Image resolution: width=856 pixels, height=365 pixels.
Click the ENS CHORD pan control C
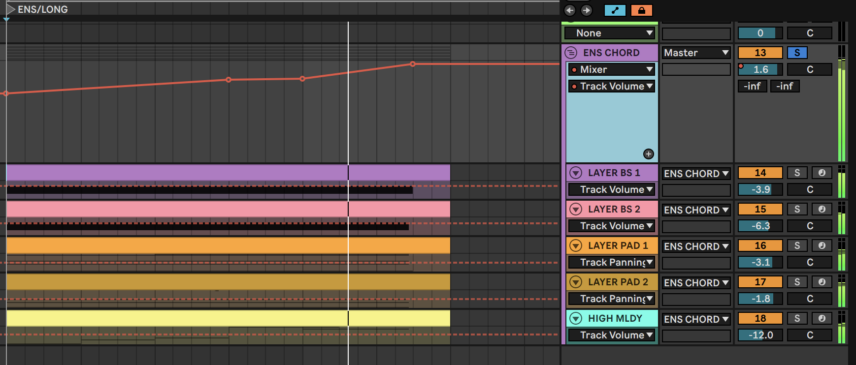click(x=810, y=69)
